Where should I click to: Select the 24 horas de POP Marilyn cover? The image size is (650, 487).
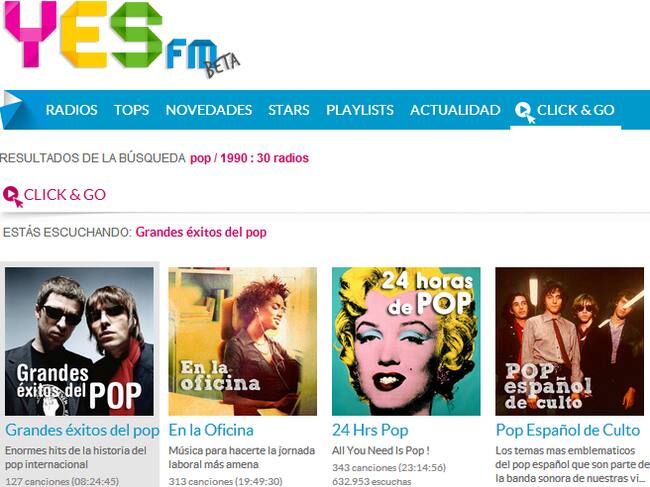406,341
